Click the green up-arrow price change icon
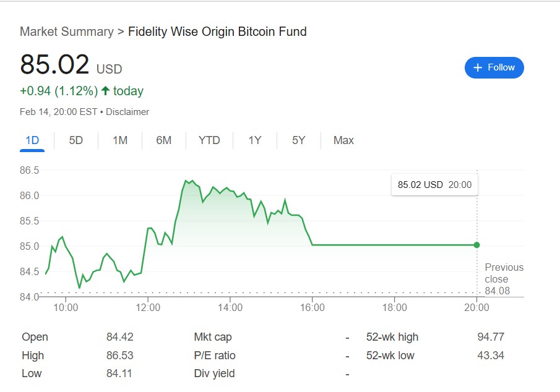The image size is (560, 392). pos(105,91)
